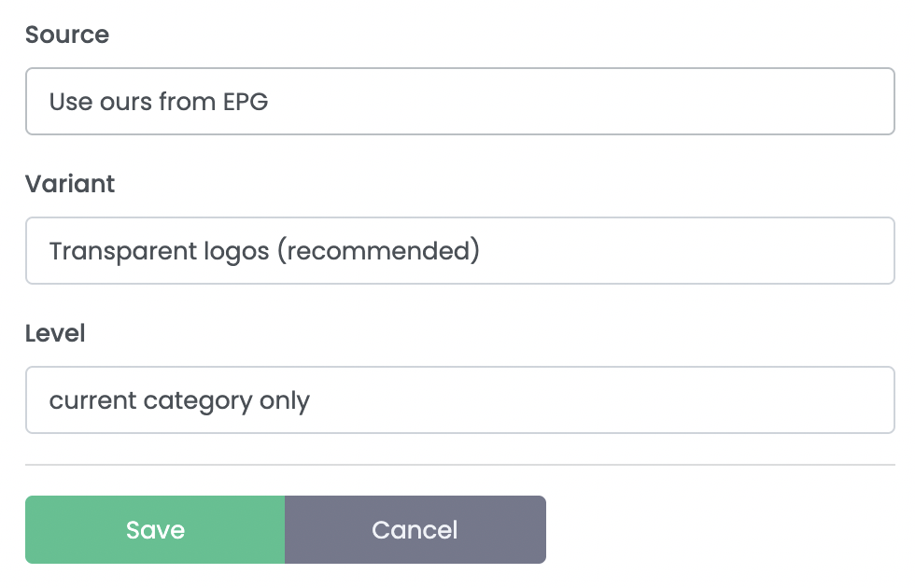The width and height of the screenshot is (915, 588).
Task: Click 'Transparent logos (recommended)' text
Action: [264, 250]
